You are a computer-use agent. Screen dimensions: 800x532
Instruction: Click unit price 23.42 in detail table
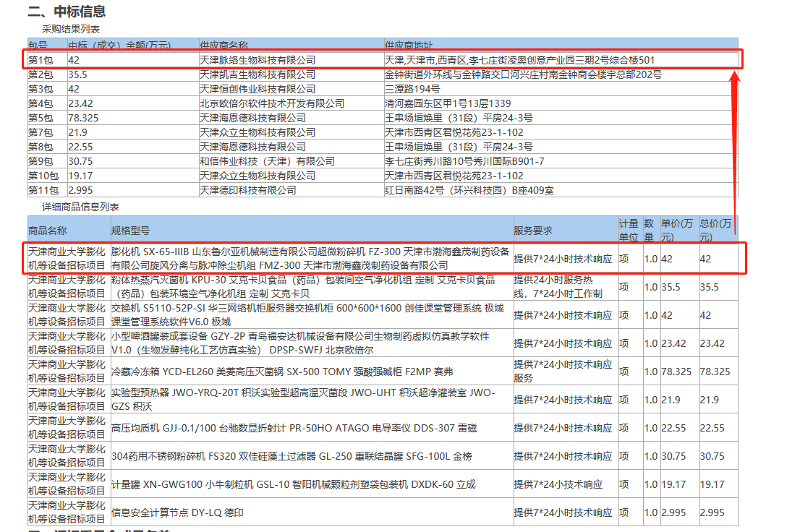673,343
